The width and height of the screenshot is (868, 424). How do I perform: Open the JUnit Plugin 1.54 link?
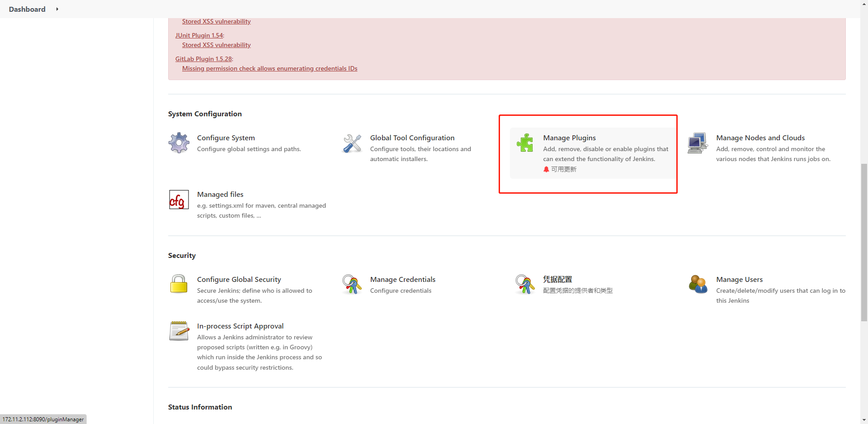coord(199,35)
